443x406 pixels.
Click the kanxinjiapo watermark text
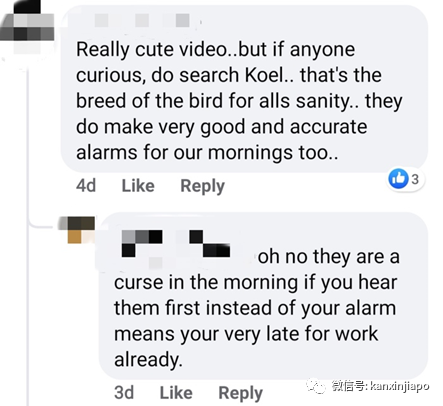pos(380,386)
